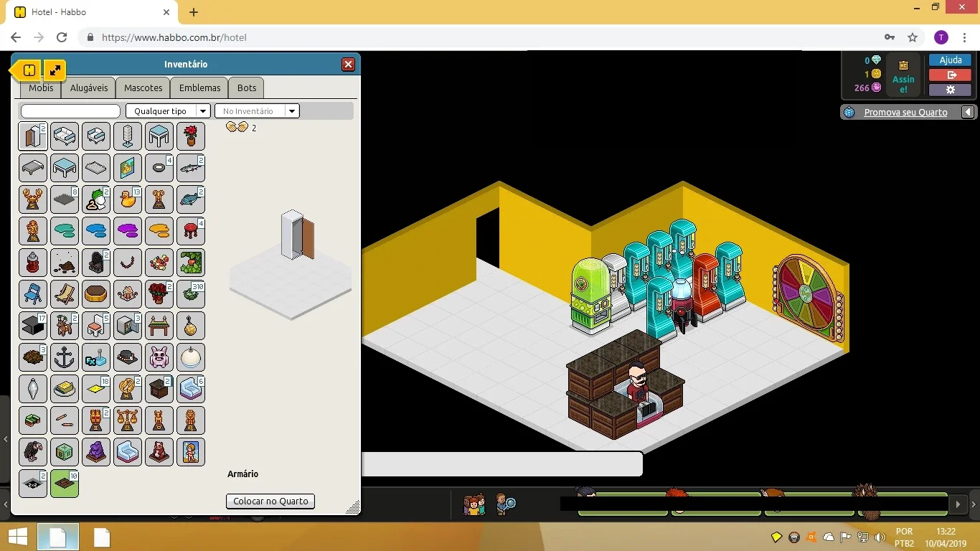Click the 'Assine!' subscription button
The width and height of the screenshot is (980, 551).
903,75
